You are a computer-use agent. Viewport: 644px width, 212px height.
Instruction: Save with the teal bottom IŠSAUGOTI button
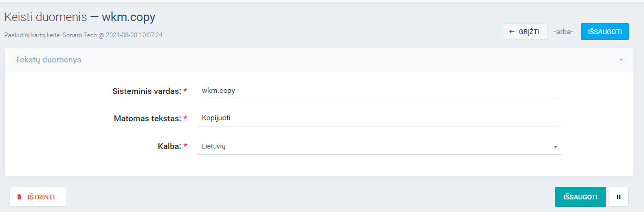[580, 197]
